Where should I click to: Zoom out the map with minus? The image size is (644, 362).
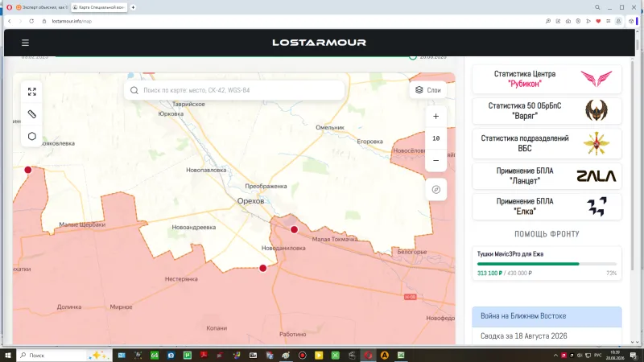coord(436,160)
